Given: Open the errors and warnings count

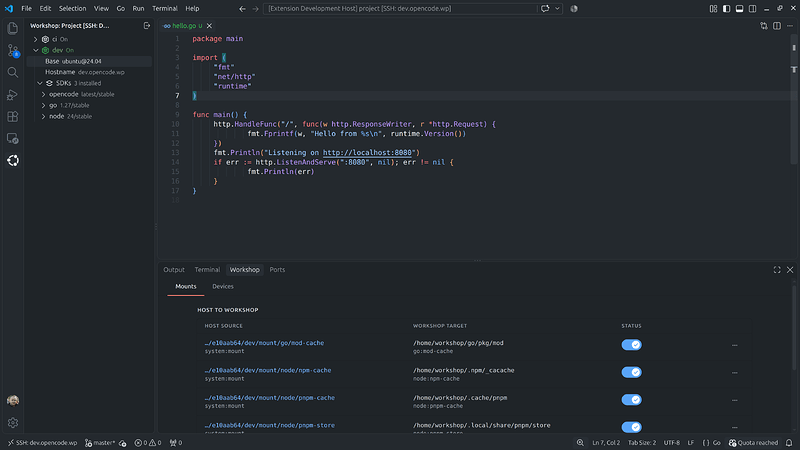Looking at the screenshot, I should click(148, 443).
